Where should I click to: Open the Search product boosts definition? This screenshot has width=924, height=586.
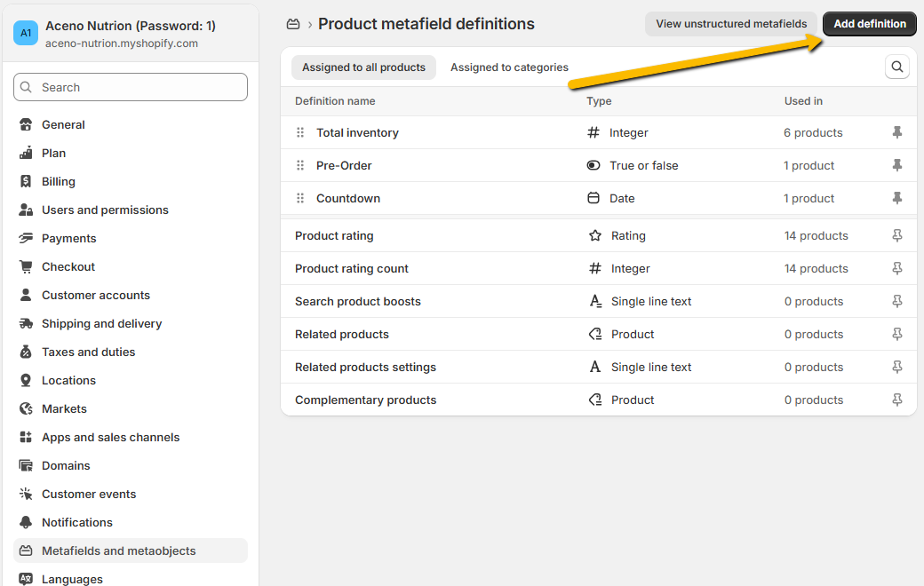(x=358, y=302)
